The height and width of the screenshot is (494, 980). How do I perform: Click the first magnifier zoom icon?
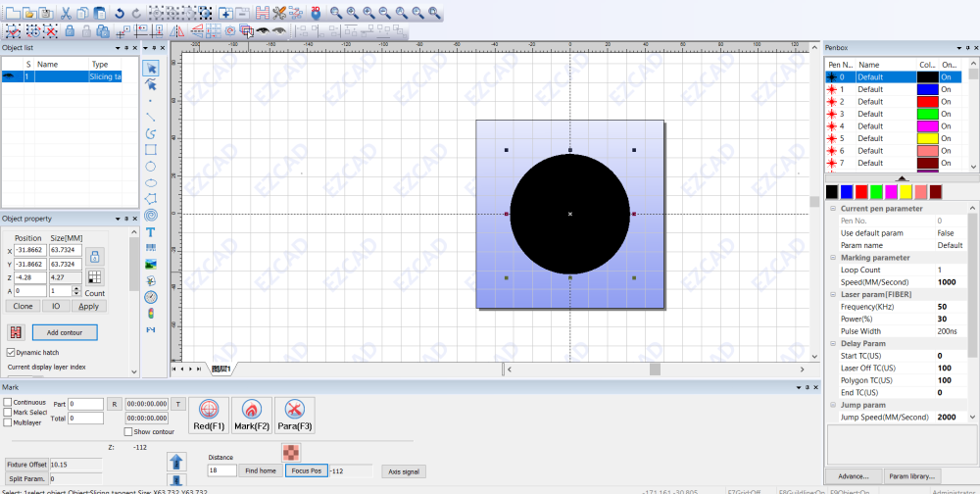335,12
